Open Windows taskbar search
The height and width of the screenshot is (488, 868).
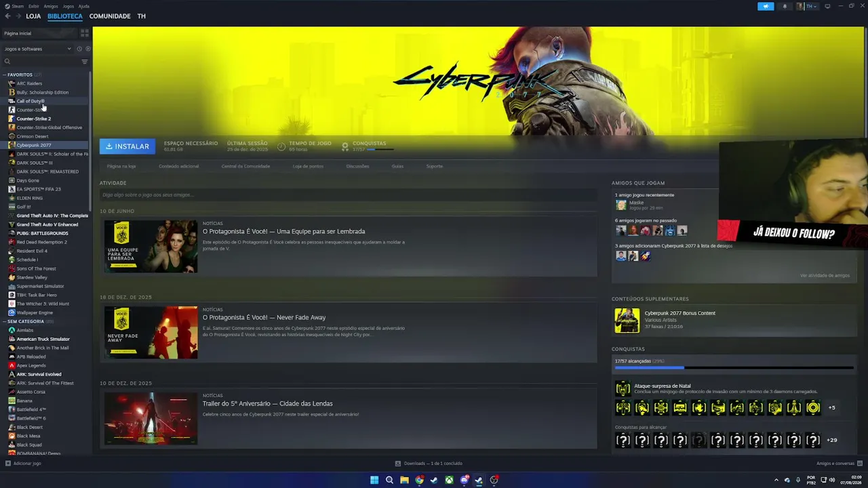389,480
